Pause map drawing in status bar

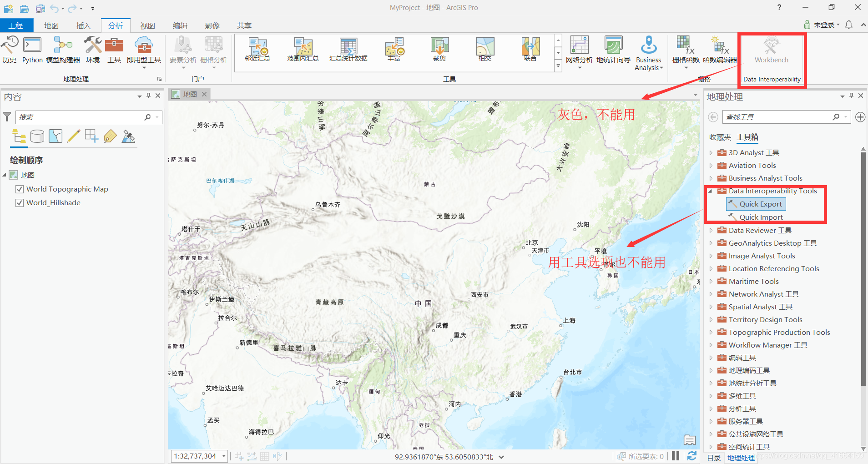[x=676, y=456]
